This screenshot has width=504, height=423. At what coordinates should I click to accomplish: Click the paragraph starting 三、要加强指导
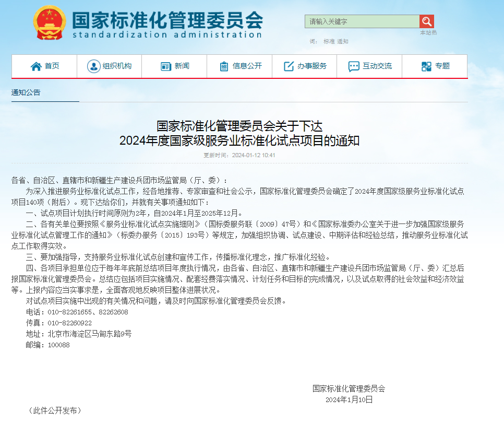point(178,257)
